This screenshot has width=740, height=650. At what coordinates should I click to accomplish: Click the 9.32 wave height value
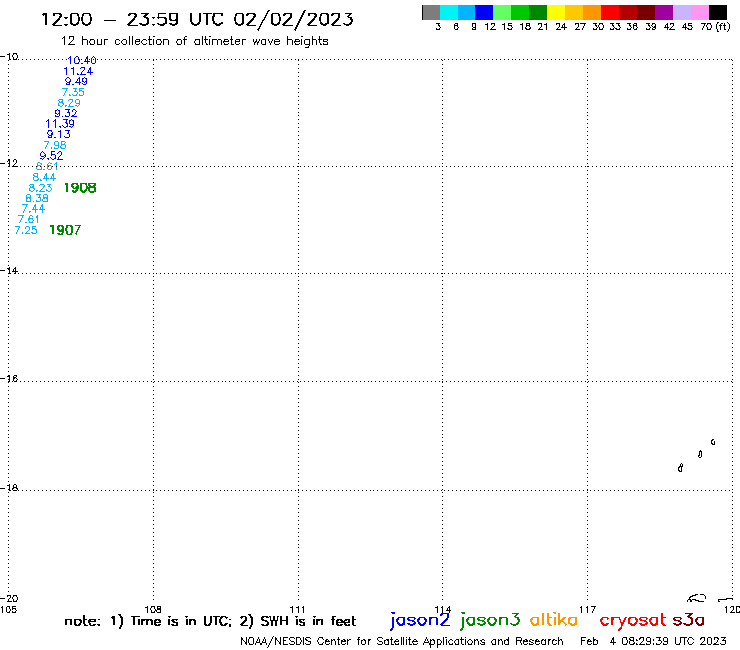coord(66,113)
